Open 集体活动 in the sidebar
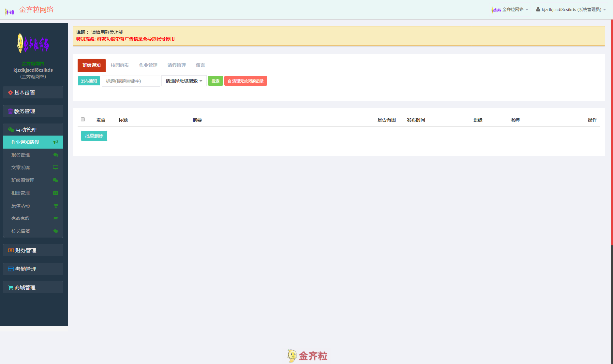The width and height of the screenshot is (613, 364). 33,206
